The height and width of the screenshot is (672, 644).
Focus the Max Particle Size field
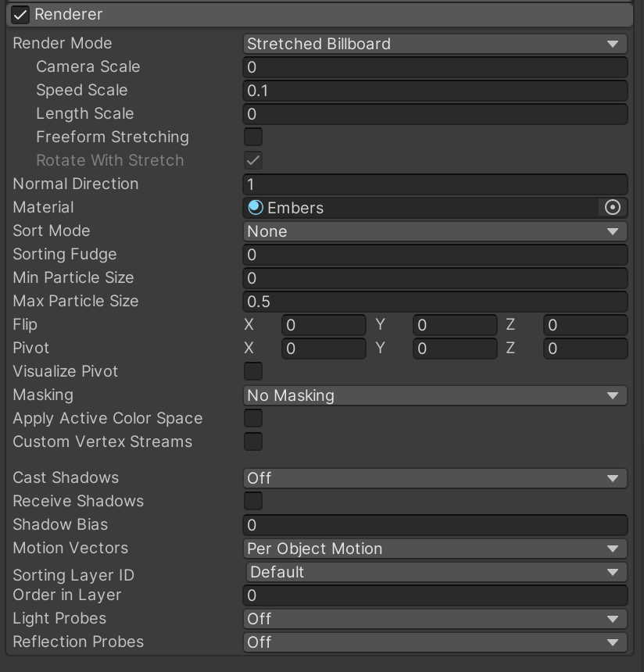click(435, 302)
